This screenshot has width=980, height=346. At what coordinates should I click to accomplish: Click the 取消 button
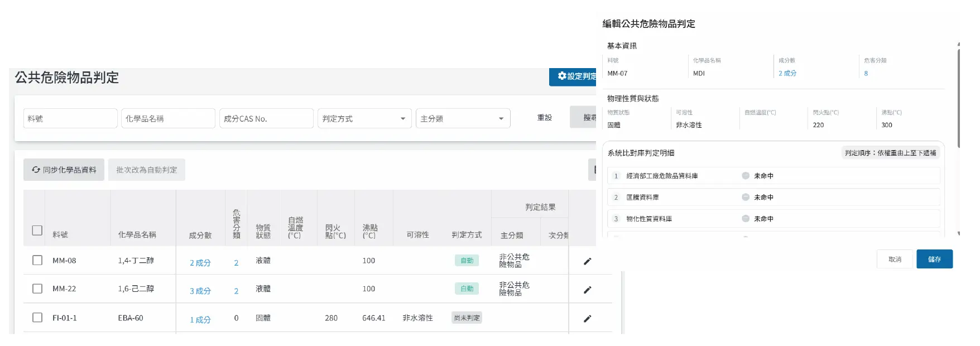coord(895,259)
